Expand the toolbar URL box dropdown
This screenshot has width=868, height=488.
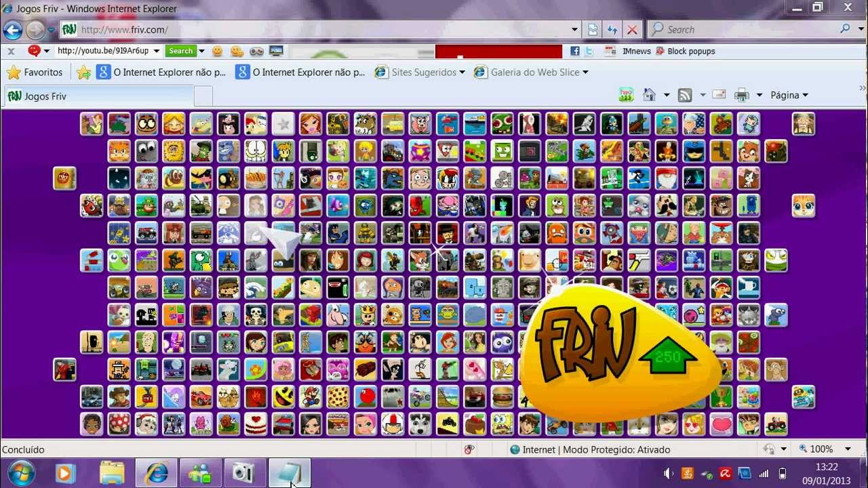157,51
